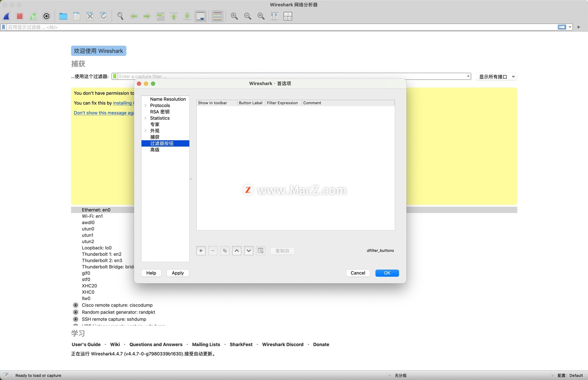Open SSH remote capture settings gear
This screenshot has width=588, height=380.
pyautogui.click(x=76, y=319)
